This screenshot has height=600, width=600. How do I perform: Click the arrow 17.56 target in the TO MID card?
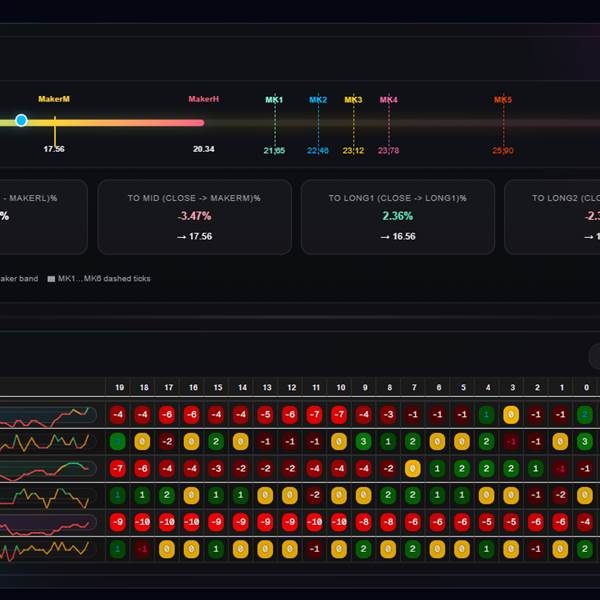[x=194, y=236]
